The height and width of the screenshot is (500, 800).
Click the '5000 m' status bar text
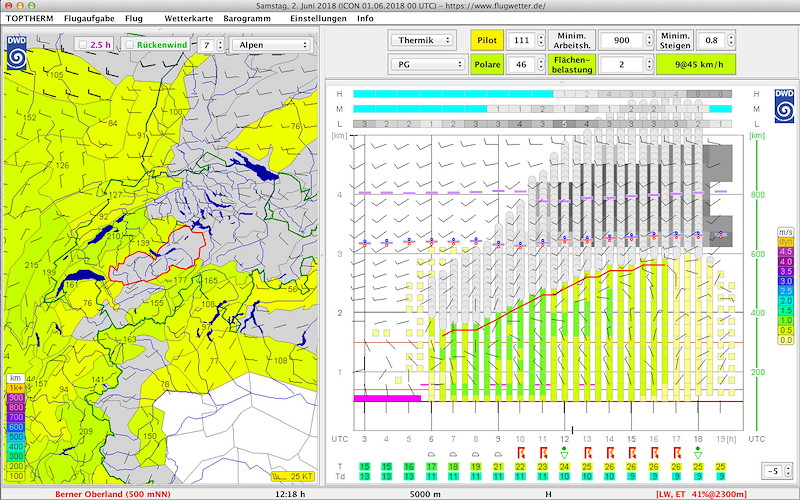425,494
